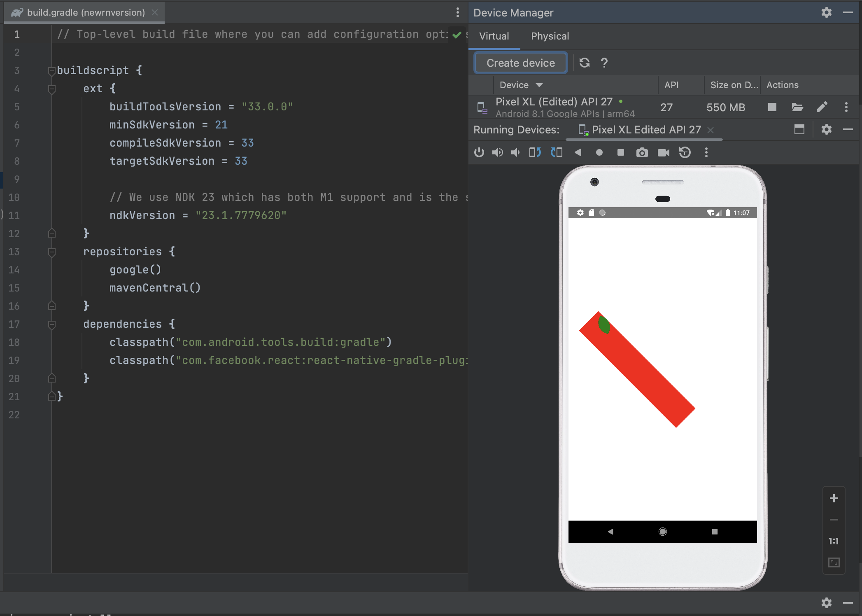Edit the Pixel XL device with pencil icon

(822, 107)
